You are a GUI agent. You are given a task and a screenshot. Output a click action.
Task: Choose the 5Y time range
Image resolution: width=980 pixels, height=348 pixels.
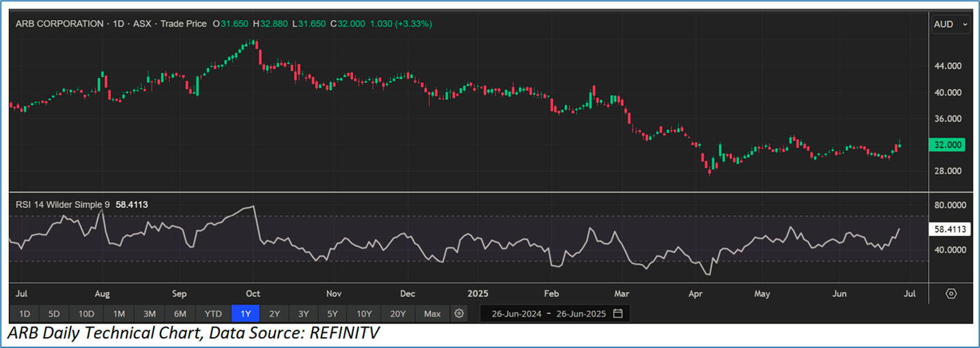pos(332,314)
